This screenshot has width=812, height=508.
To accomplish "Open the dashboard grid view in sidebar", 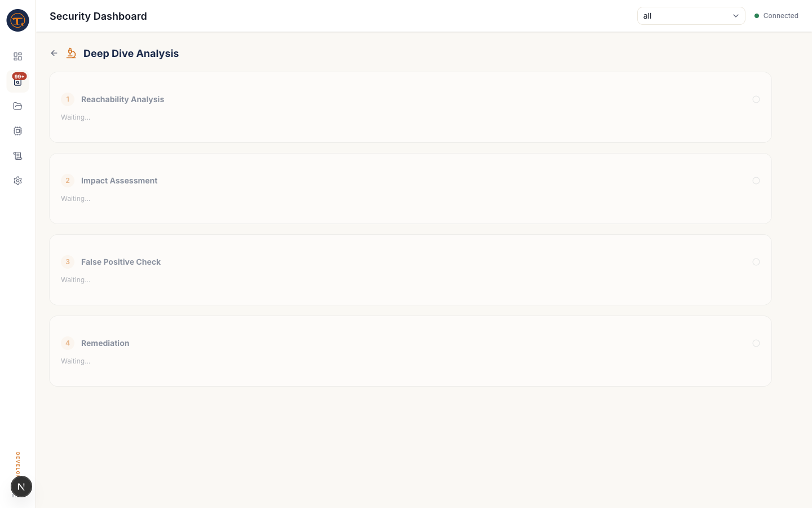I will 17,56.
